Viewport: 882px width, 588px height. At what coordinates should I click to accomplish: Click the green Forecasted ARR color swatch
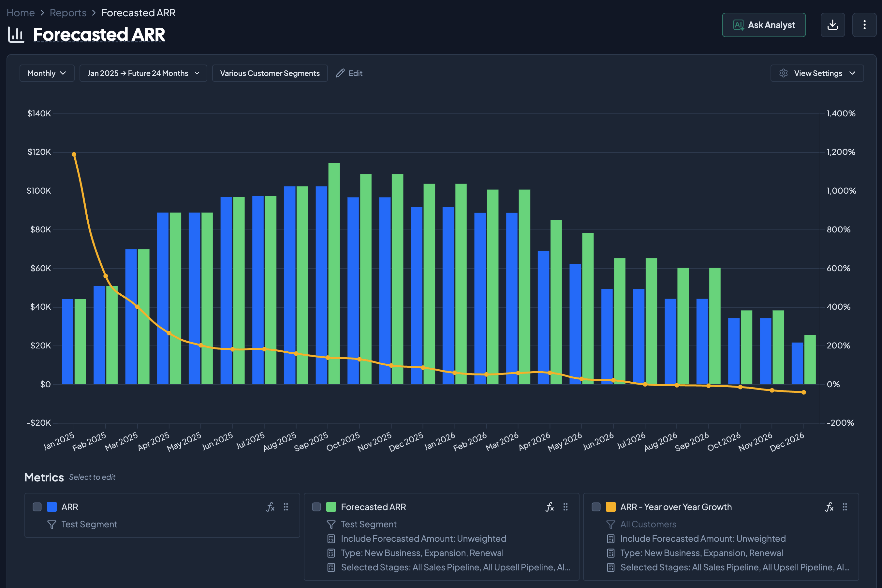[331, 507]
